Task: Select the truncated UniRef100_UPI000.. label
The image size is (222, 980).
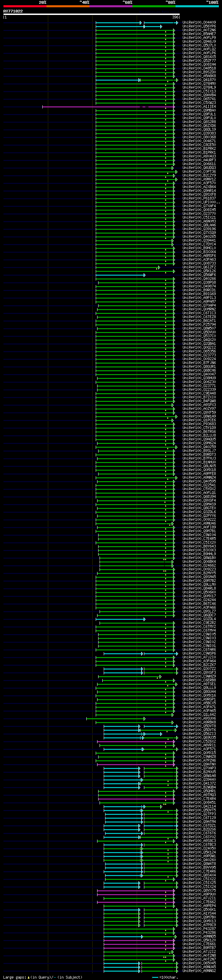Action: [x=201, y=202]
